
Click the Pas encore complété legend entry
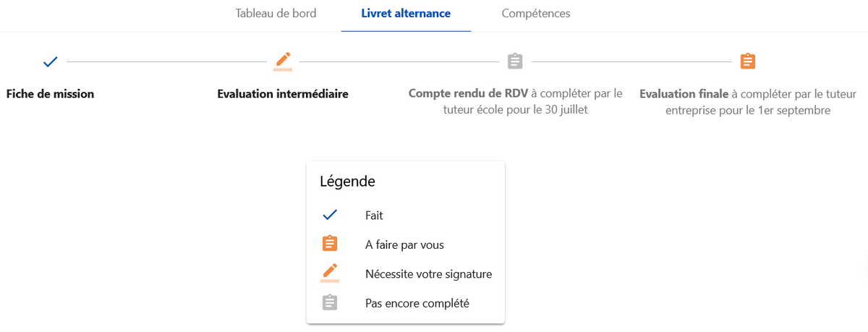(417, 303)
